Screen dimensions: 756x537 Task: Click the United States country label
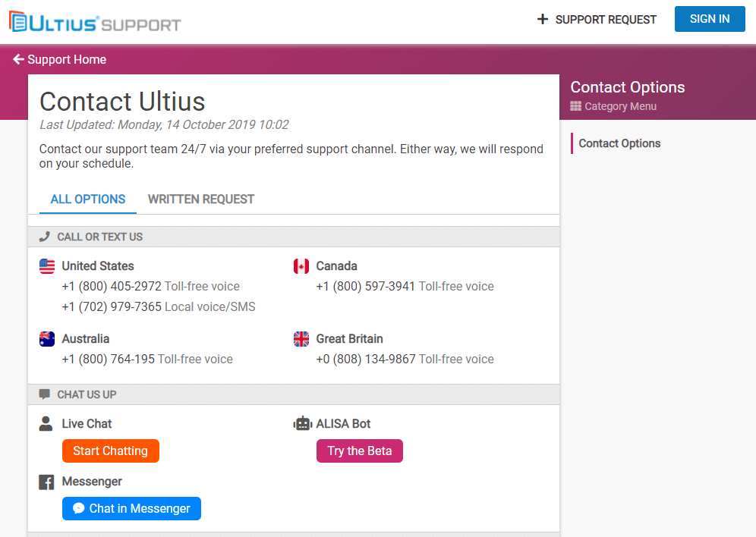tap(98, 266)
